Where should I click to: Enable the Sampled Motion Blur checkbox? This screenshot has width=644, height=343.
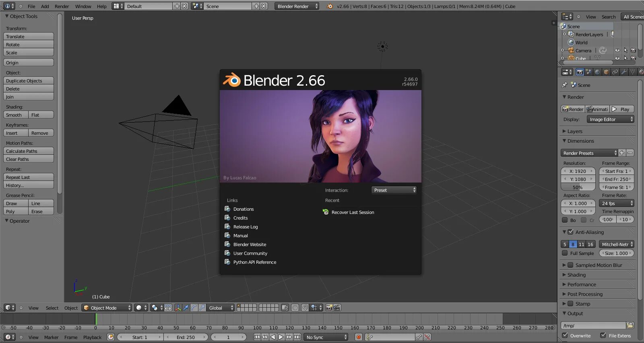[570, 265]
